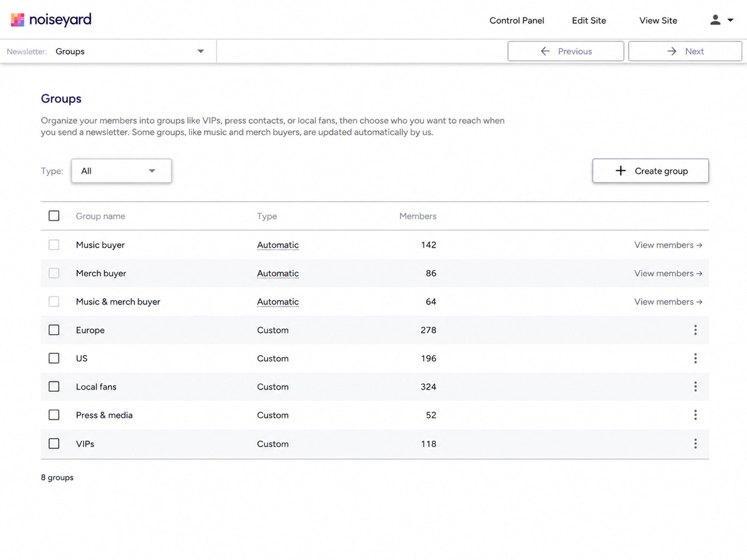The image size is (747, 560).
Task: Expand account menu caret arrow
Action: (x=730, y=20)
